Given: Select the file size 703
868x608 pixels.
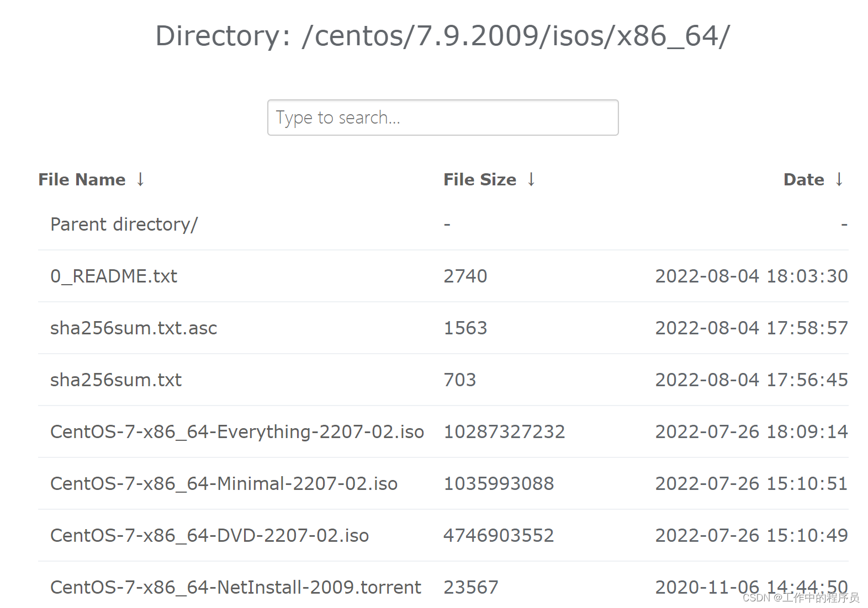Looking at the screenshot, I should [x=460, y=380].
